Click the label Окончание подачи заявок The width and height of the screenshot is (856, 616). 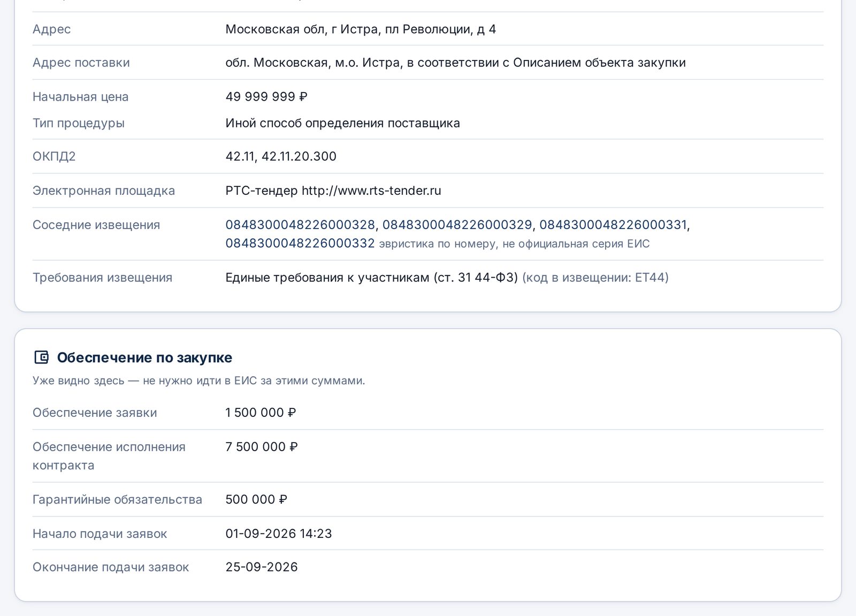(x=111, y=567)
